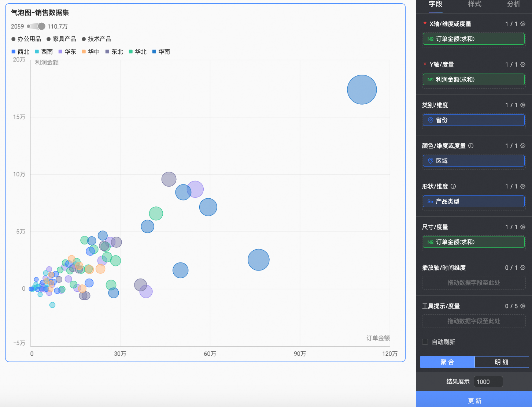Select the 明细 mode button
Viewport: 532px width, 407px height.
click(501, 362)
